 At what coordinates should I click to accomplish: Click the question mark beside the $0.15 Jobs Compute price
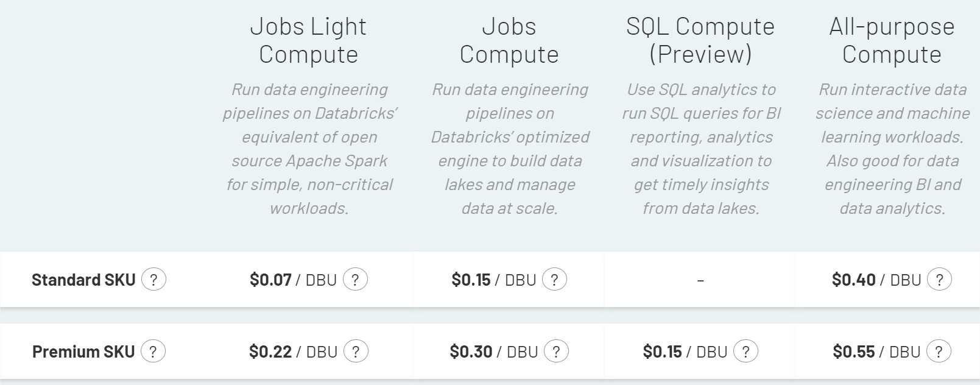[x=555, y=280]
